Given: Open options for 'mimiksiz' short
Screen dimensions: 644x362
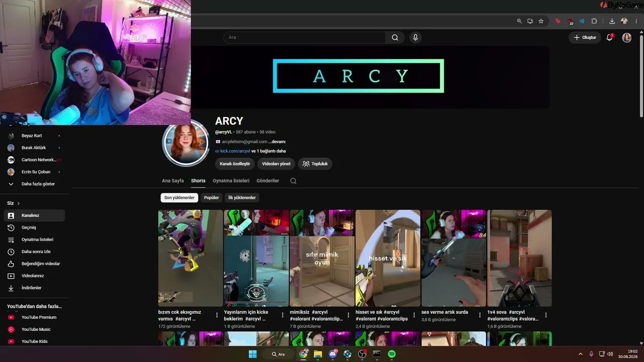Looking at the screenshot, I should [x=349, y=315].
